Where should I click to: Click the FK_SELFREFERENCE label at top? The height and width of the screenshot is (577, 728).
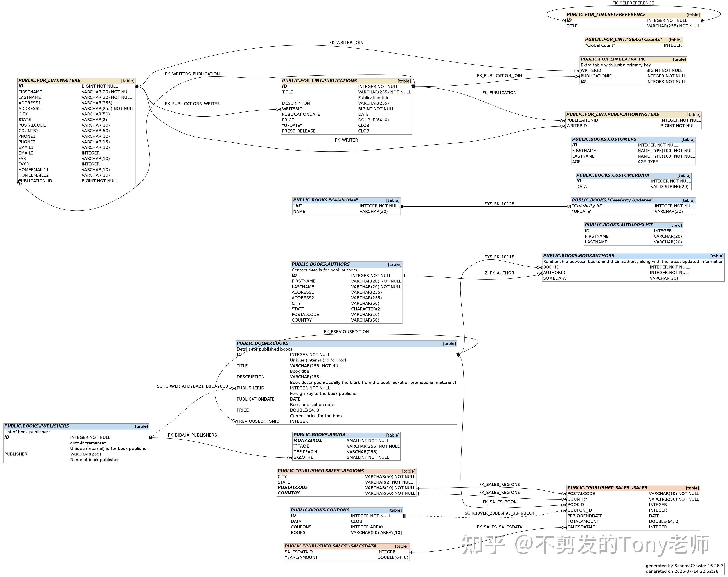tap(633, 3)
